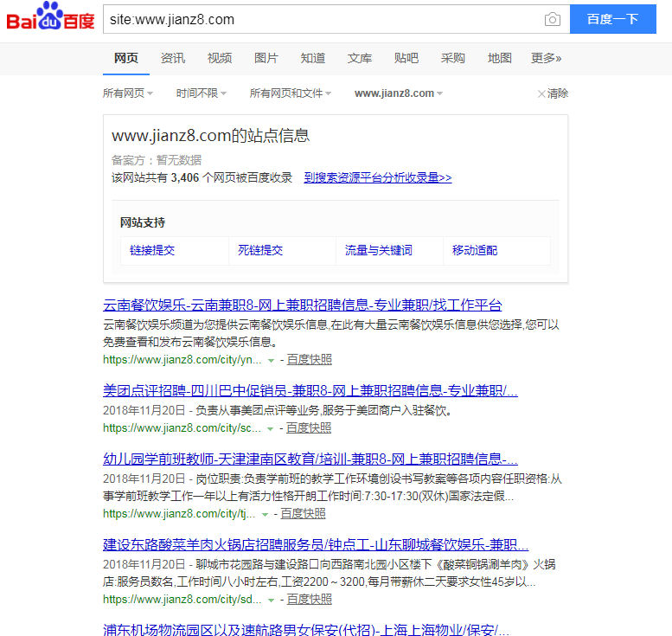Open the www.jianz8.com site filter dropdown
The width and height of the screenshot is (672, 636).
(399, 93)
